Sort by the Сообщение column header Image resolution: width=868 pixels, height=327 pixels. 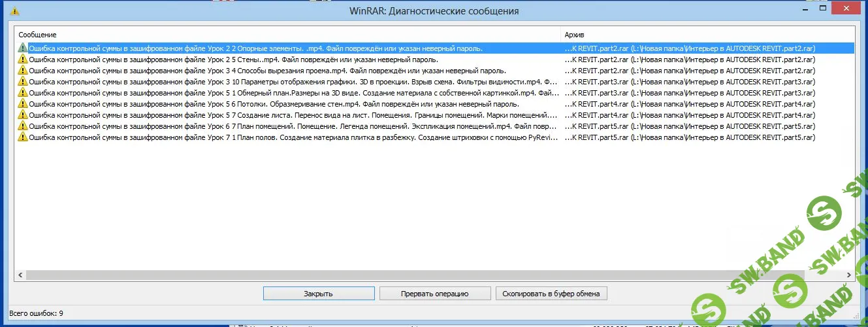[287, 34]
